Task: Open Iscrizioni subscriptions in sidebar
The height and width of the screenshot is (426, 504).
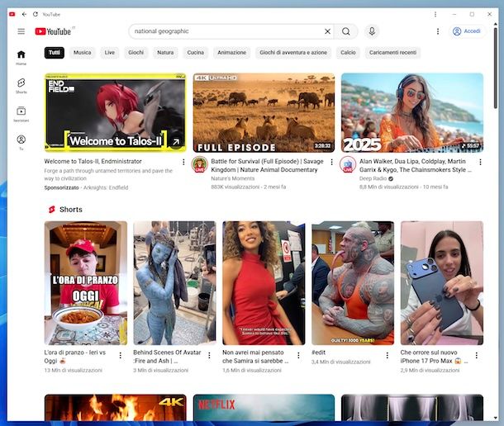Action: [21, 114]
